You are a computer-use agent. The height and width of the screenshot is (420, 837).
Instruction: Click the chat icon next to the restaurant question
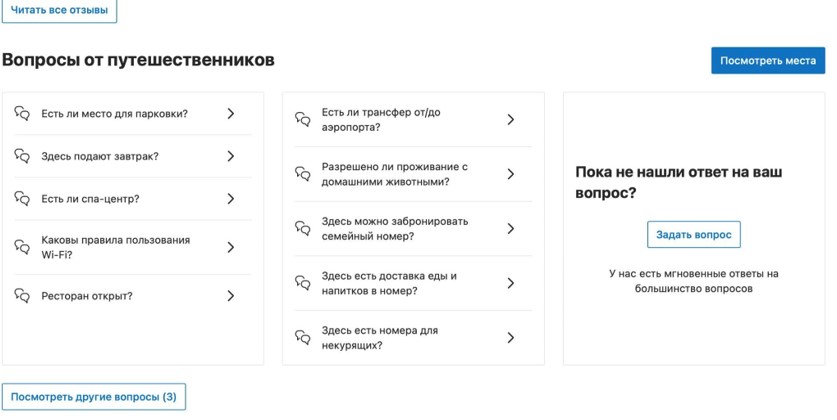[22, 296]
